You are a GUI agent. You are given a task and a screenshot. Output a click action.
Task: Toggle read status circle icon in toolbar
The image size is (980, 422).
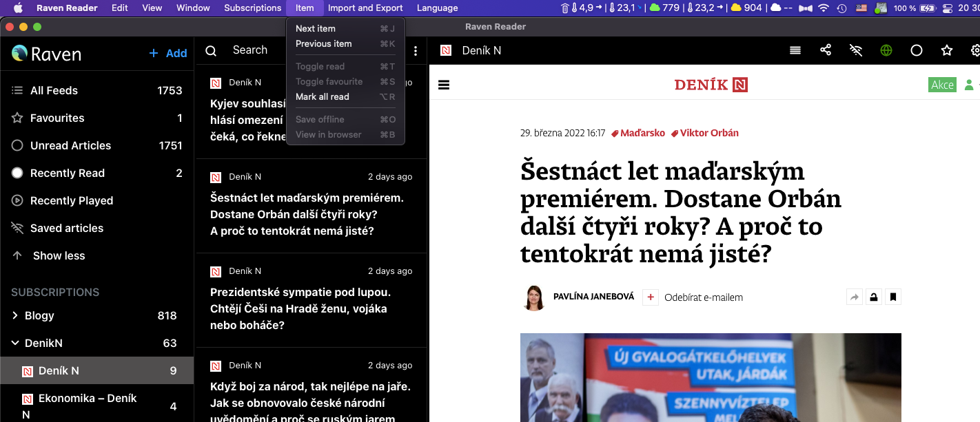tap(917, 50)
